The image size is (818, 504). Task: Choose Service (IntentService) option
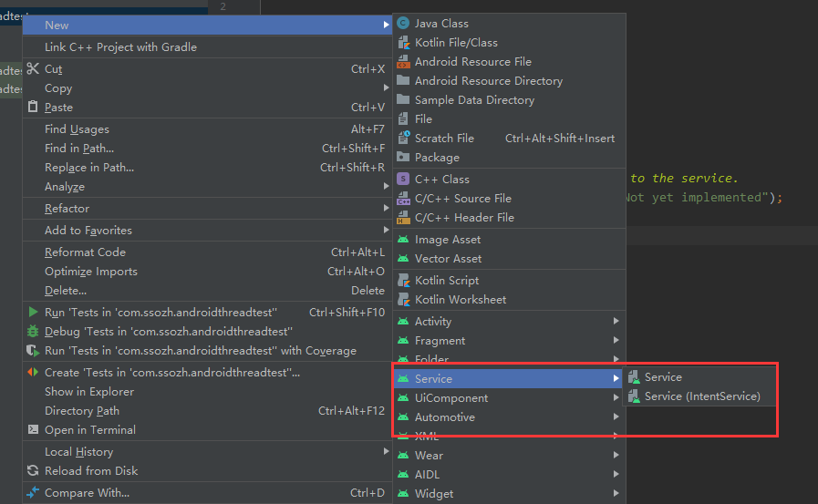[699, 396]
